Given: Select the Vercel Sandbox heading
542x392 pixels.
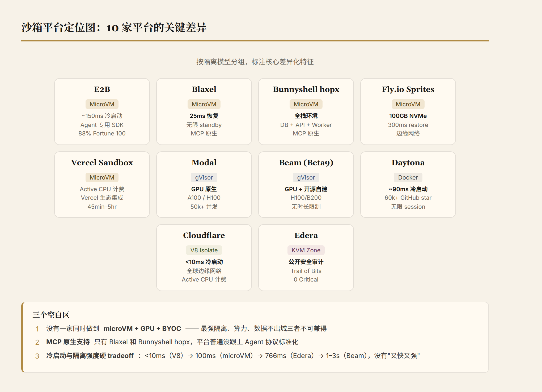Looking at the screenshot, I should click(x=102, y=163).
